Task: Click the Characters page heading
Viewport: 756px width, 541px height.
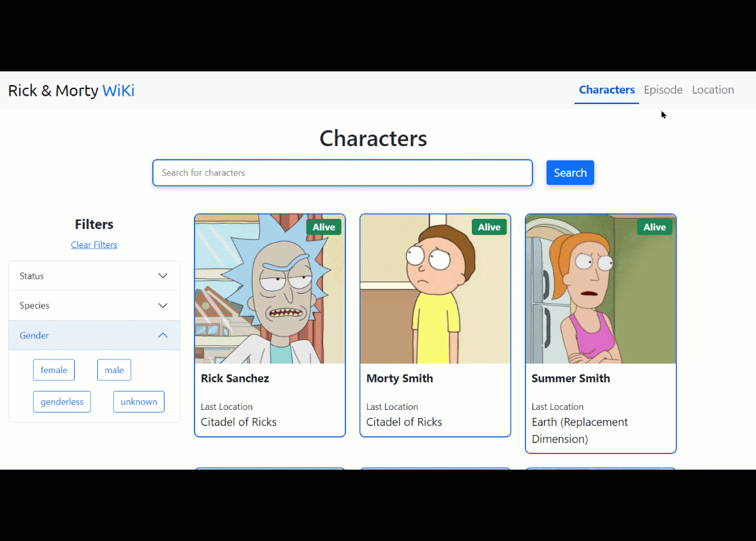Action: coord(373,139)
